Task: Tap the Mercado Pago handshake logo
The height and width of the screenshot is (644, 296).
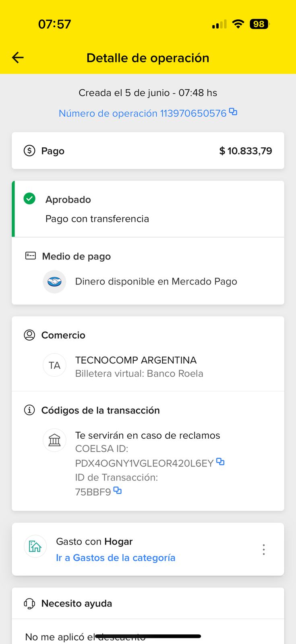Action: (54, 282)
